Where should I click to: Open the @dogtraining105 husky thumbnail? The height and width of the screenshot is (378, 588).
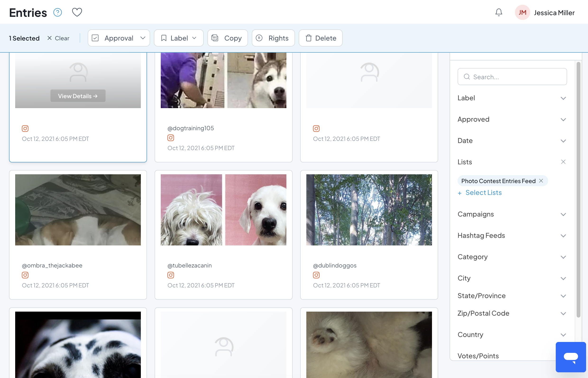[x=224, y=80]
